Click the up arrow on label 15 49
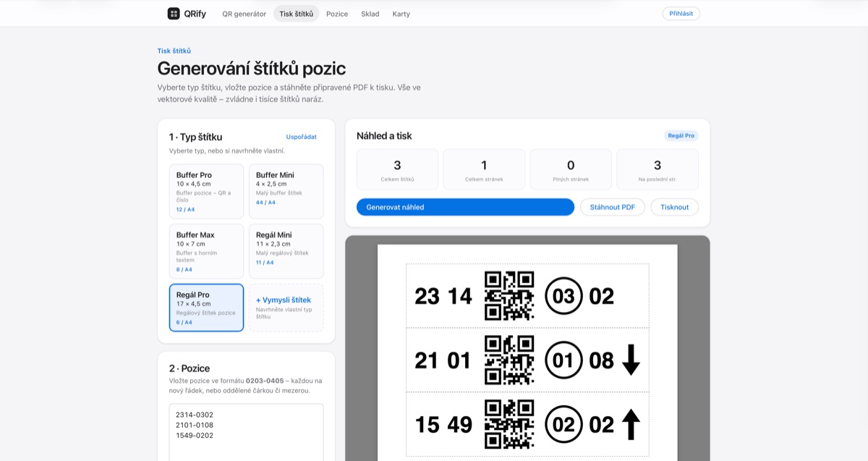 click(631, 424)
